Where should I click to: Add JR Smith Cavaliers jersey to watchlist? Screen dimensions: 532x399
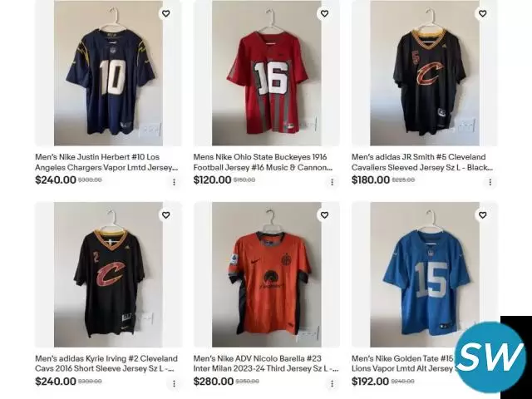[482, 13]
